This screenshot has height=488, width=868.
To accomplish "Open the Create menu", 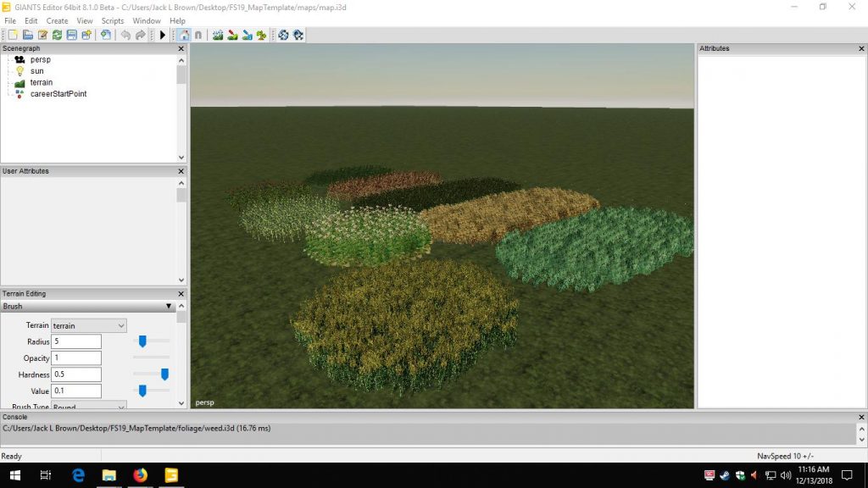I will (57, 20).
